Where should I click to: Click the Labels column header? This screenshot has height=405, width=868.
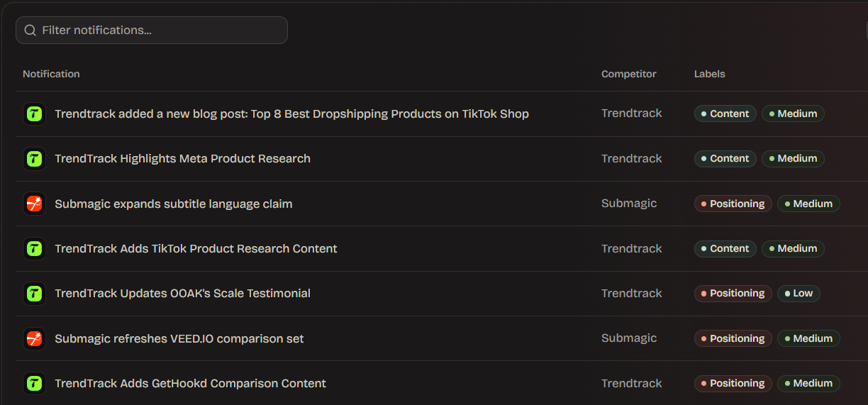coord(709,74)
